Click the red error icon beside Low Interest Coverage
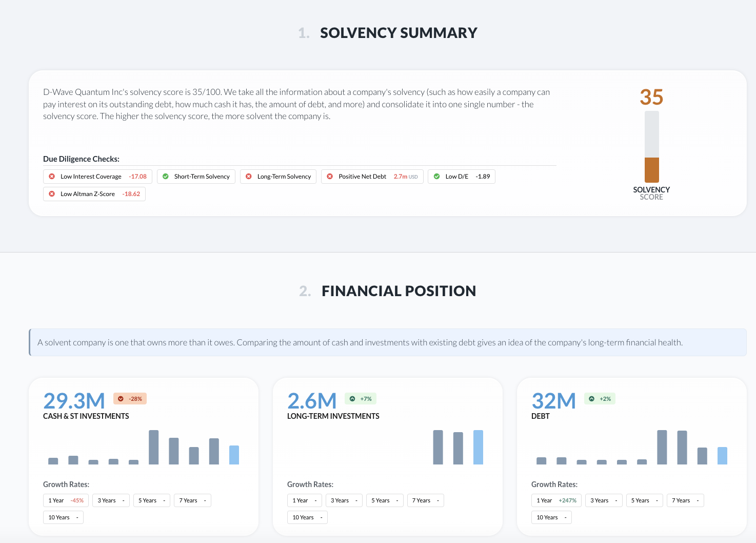Image resolution: width=756 pixels, height=543 pixels. click(x=52, y=176)
